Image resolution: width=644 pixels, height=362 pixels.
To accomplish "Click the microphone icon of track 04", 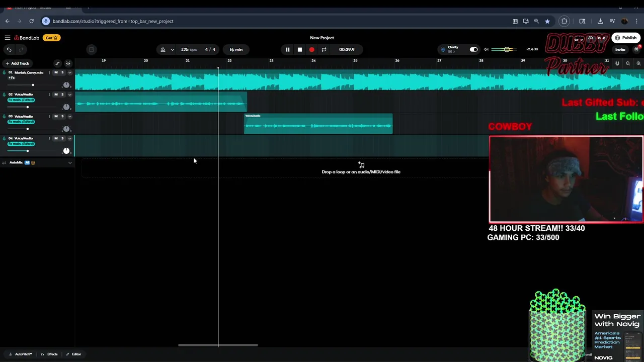I will 4,138.
